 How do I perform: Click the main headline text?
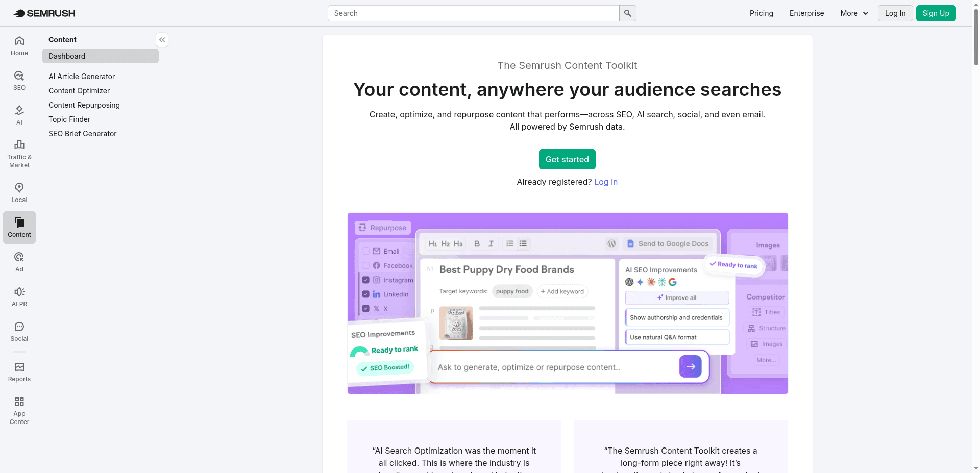click(567, 89)
